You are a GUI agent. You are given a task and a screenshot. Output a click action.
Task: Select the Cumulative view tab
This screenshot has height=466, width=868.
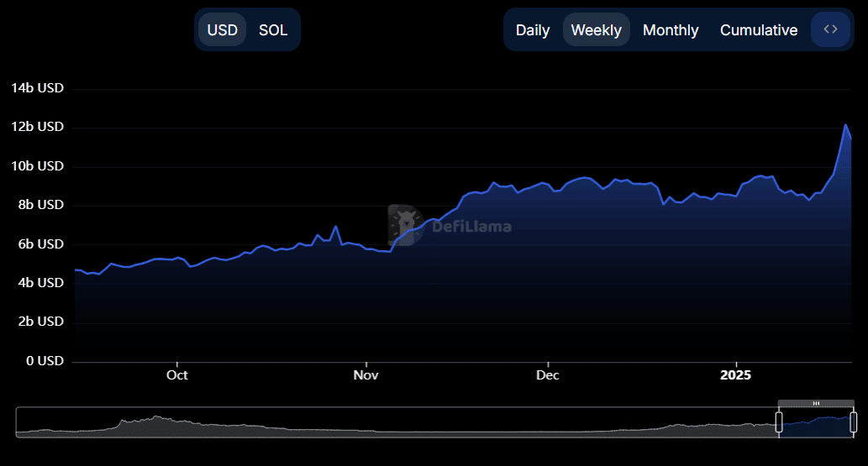(x=759, y=30)
